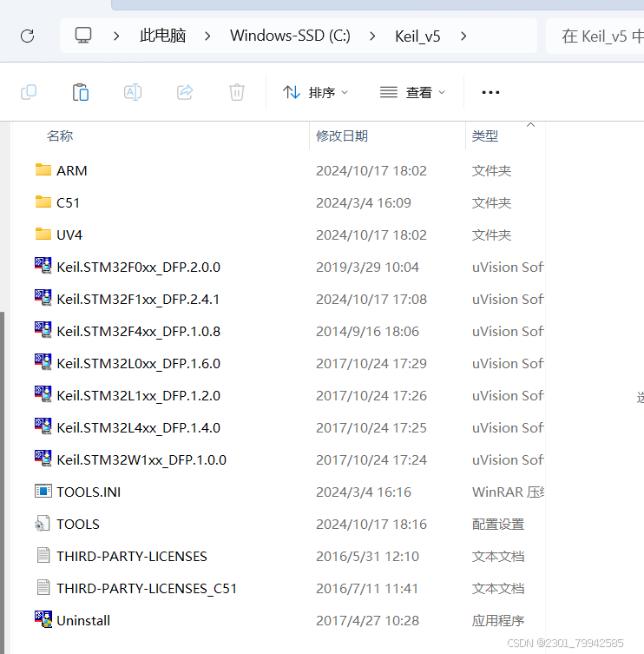Screen dimensions: 644x654
Task: Select file name Keil.STM32L0xx_DFP.1.6.0
Action: click(x=138, y=363)
